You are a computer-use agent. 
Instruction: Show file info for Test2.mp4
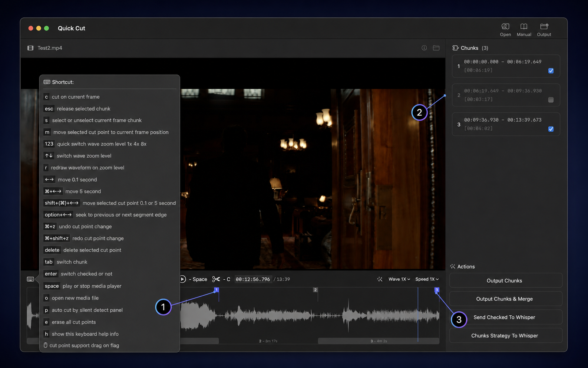click(x=424, y=48)
